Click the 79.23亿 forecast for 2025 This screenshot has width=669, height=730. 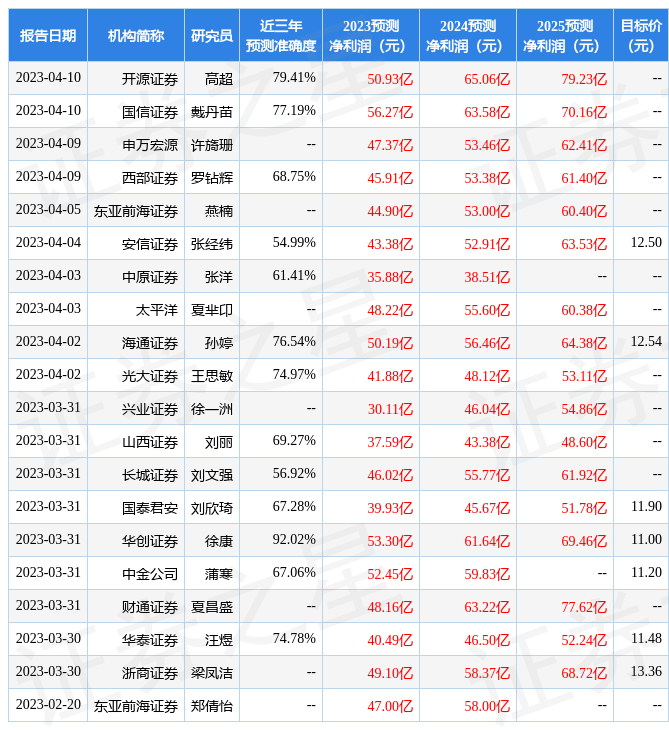[584, 78]
